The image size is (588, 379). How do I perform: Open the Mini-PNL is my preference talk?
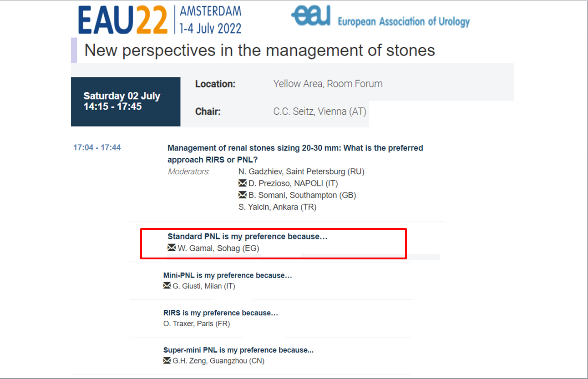[x=228, y=275]
